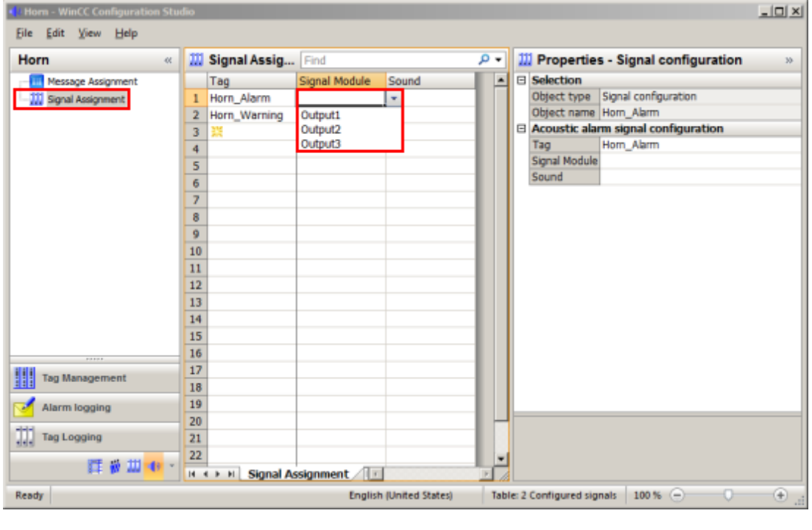Open the View menu
The height and width of the screenshot is (530, 812).
pos(89,33)
